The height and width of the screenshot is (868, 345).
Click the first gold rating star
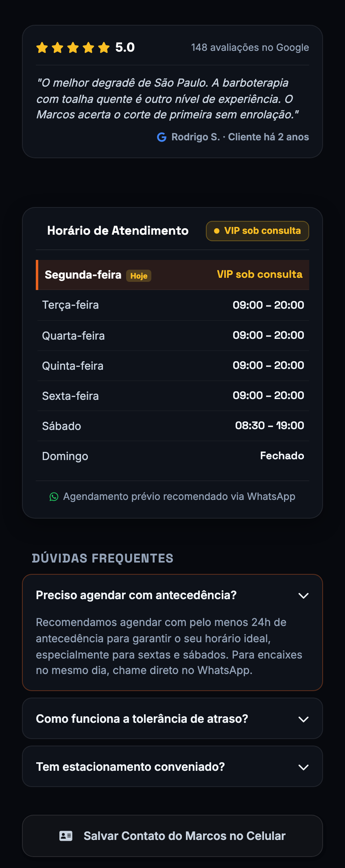point(42,48)
